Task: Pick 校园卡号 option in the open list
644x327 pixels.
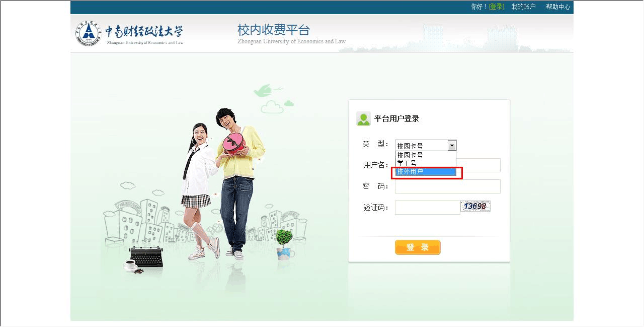Action: point(425,156)
